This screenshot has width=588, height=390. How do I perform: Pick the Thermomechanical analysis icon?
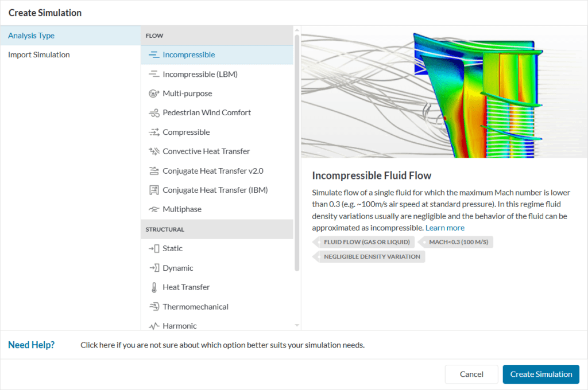(154, 306)
